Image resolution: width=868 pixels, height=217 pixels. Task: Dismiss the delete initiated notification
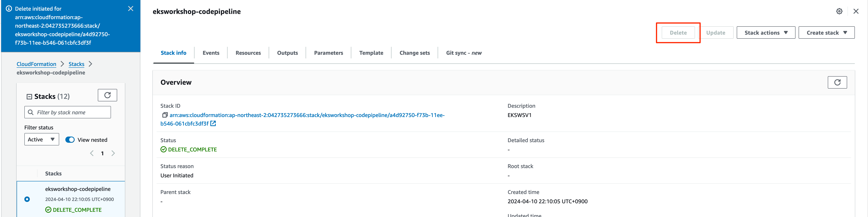(131, 9)
